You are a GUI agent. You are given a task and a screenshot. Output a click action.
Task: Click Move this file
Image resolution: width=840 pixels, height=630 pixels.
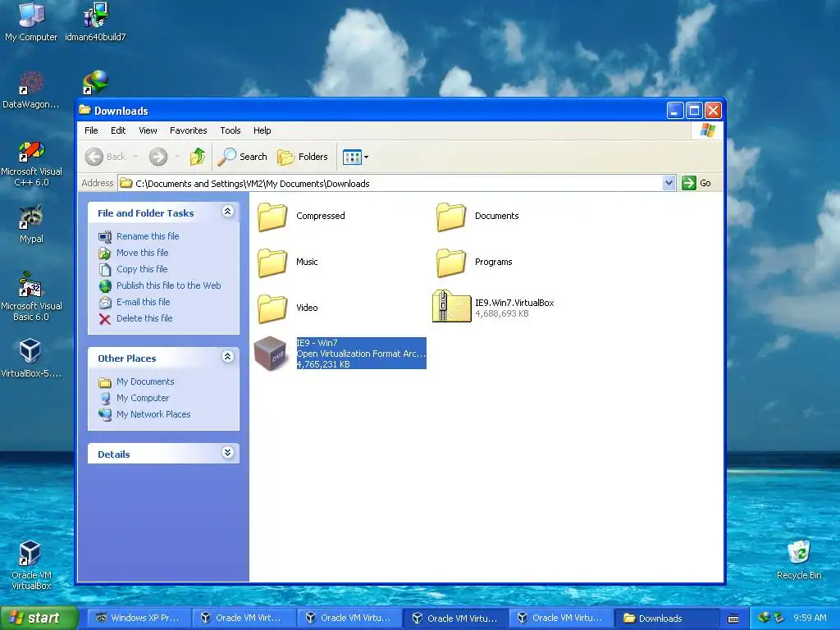tap(143, 253)
